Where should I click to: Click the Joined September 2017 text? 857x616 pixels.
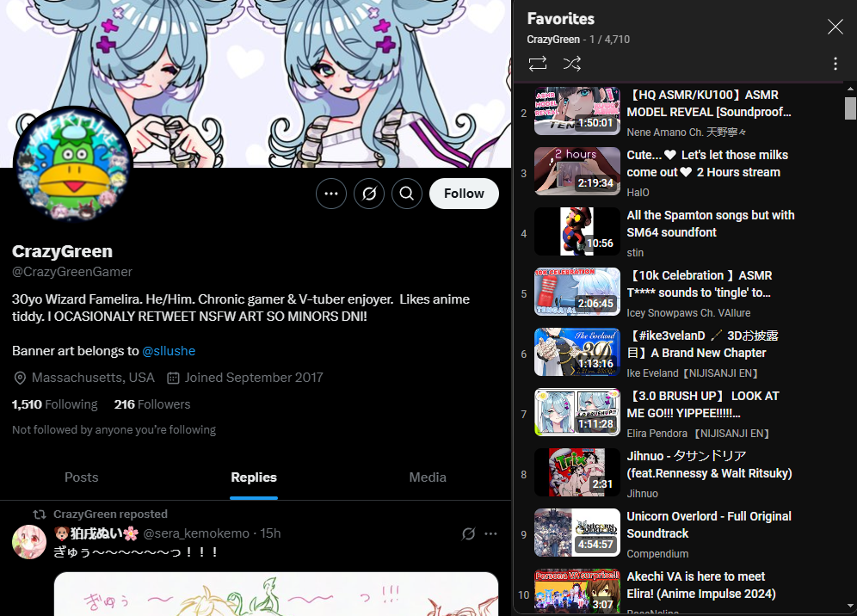pos(254,378)
